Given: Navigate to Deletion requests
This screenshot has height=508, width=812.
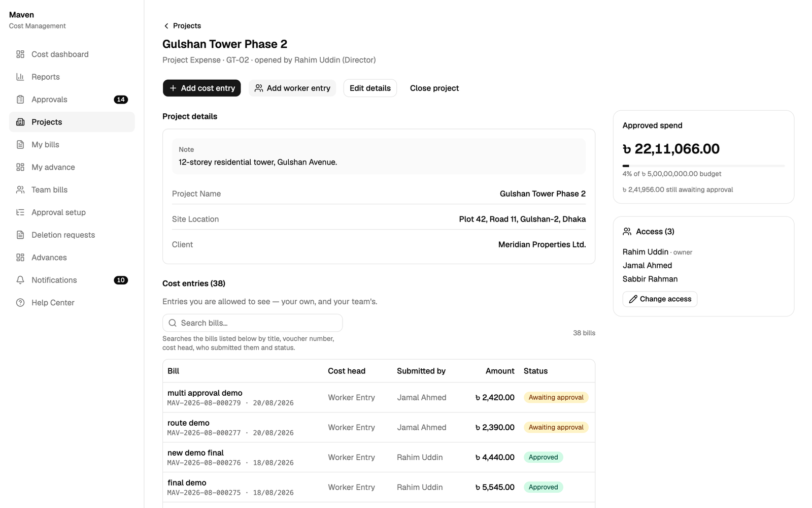Looking at the screenshot, I should (72, 235).
